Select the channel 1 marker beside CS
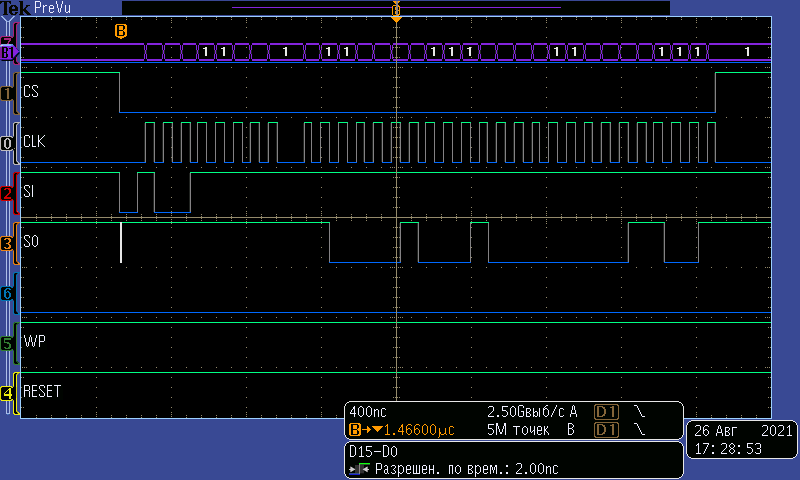The image size is (800, 480). coord(8,94)
